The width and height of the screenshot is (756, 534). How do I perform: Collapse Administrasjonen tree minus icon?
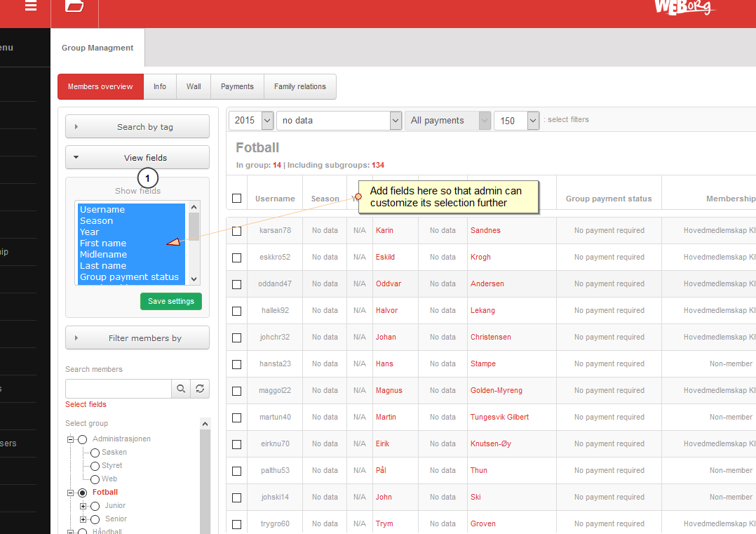pyautogui.click(x=70, y=439)
